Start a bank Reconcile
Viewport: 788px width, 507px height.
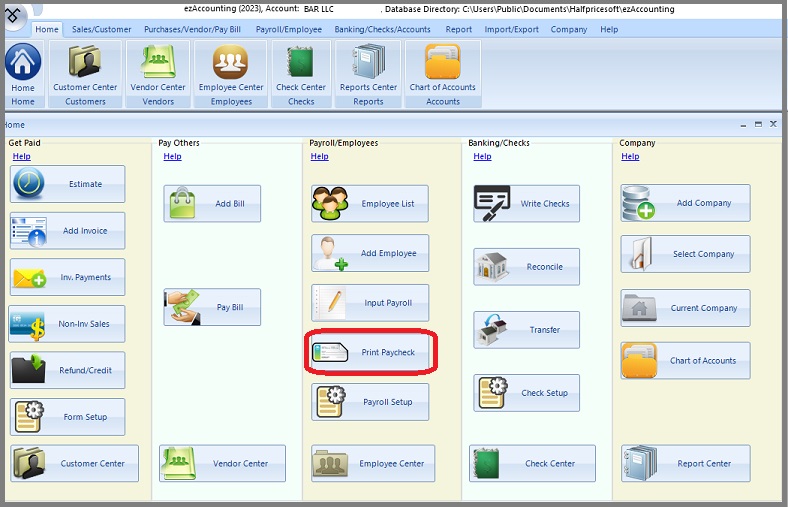coord(526,267)
